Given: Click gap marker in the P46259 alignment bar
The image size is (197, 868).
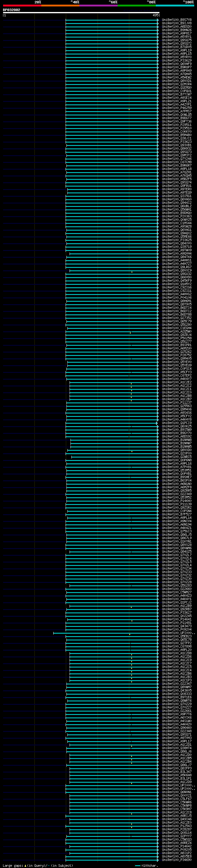Looking at the screenshot, I should pos(129,109).
